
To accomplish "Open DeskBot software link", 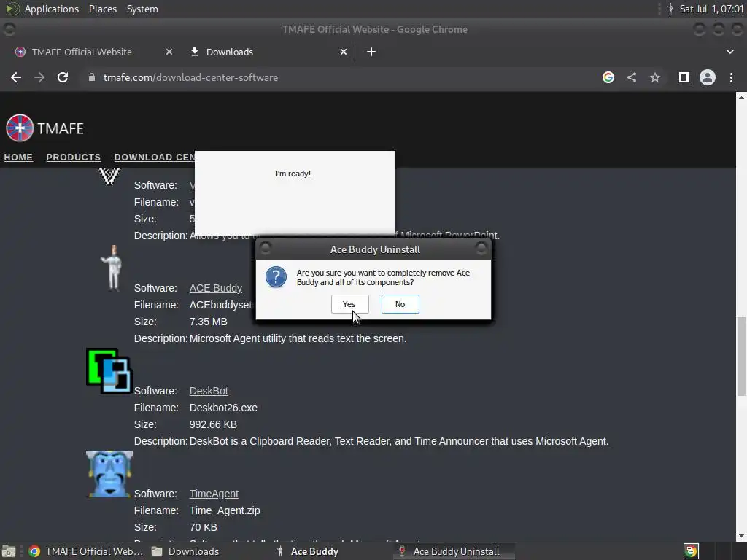I will point(209,391).
